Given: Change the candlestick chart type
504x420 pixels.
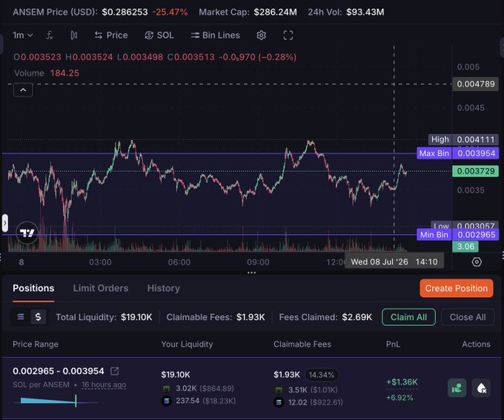Looking at the screenshot, I should 74,35.
